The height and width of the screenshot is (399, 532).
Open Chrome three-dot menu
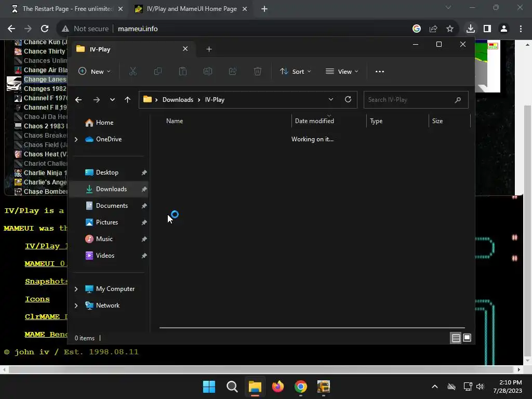[x=521, y=29]
